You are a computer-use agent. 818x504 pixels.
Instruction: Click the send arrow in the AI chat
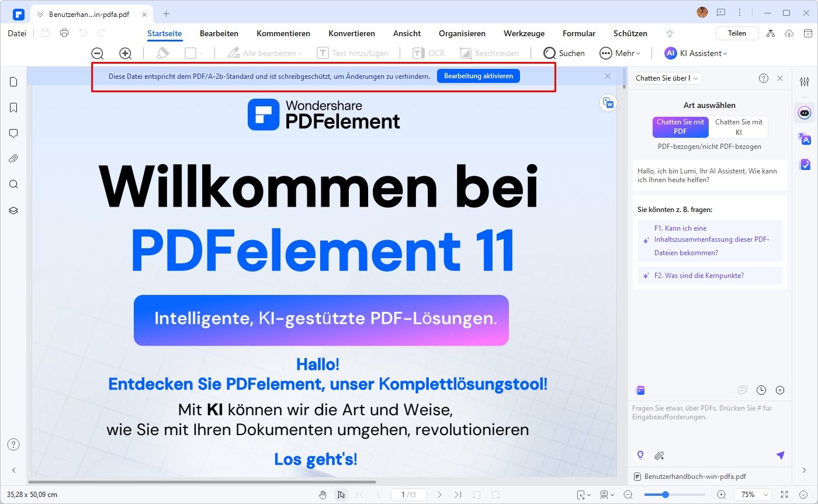pos(780,455)
